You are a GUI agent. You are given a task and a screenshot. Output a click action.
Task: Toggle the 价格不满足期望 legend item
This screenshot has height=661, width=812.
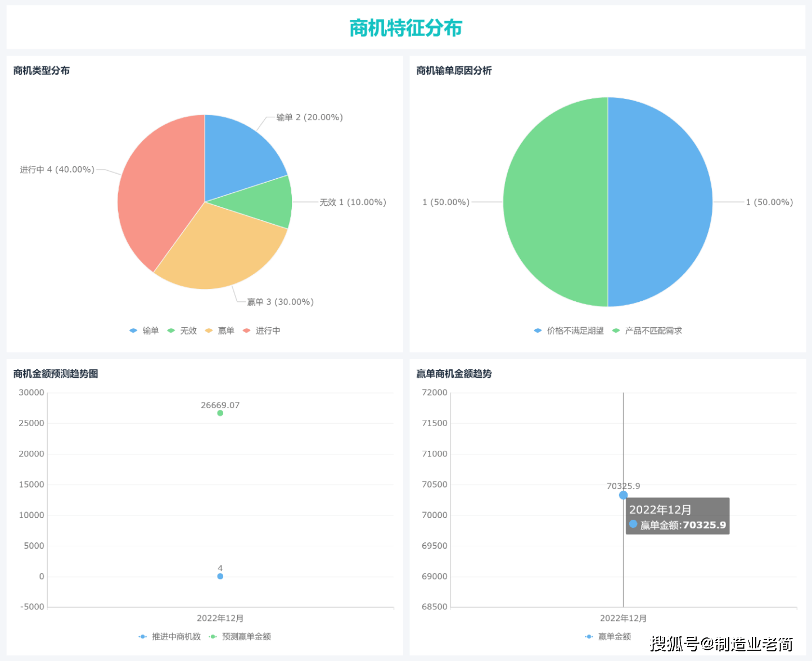coord(569,330)
